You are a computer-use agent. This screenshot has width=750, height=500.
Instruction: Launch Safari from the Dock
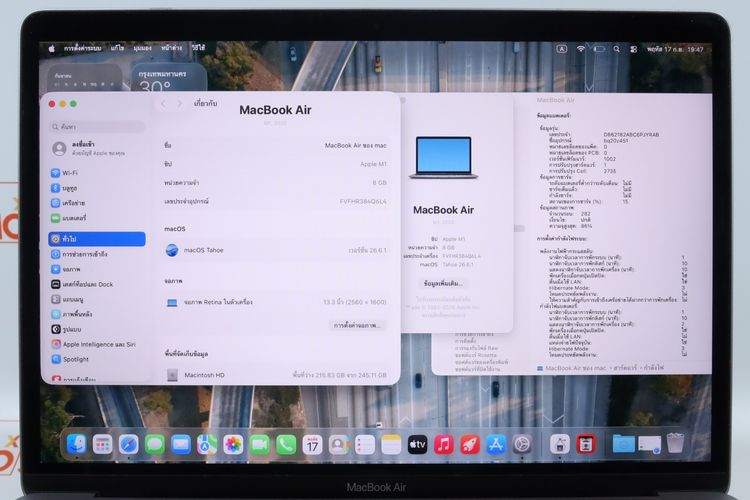(x=129, y=445)
